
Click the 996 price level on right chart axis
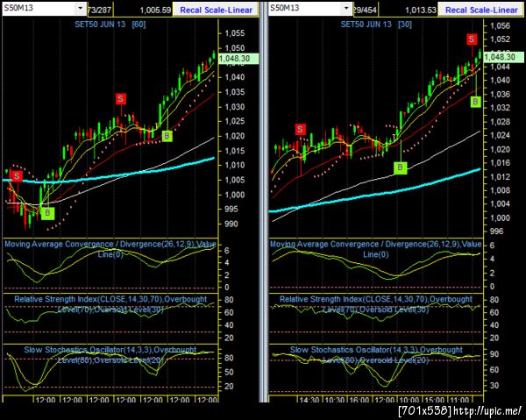point(496,231)
